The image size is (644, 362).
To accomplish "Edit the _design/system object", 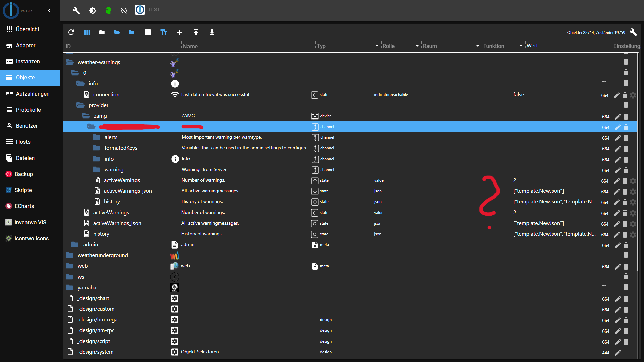I will point(618,353).
